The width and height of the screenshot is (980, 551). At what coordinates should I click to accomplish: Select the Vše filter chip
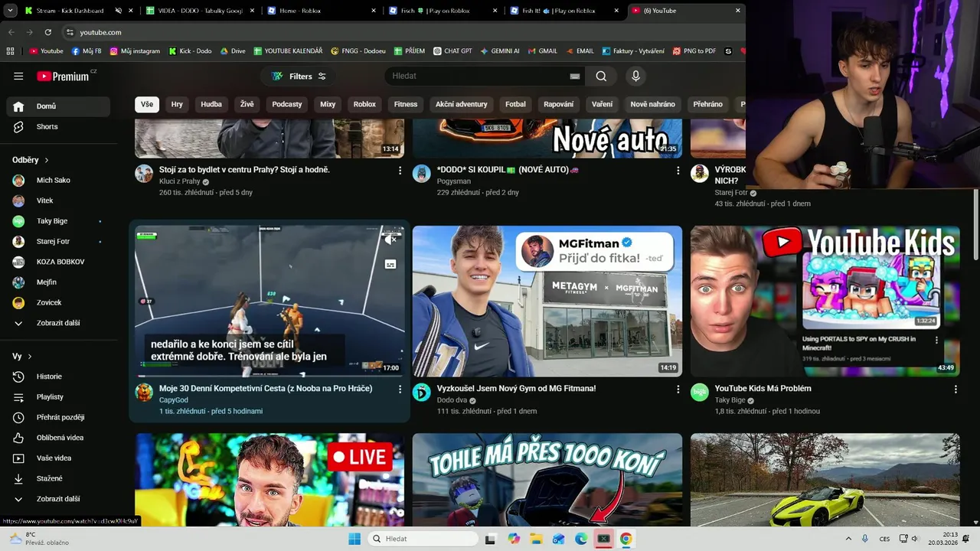tap(147, 104)
